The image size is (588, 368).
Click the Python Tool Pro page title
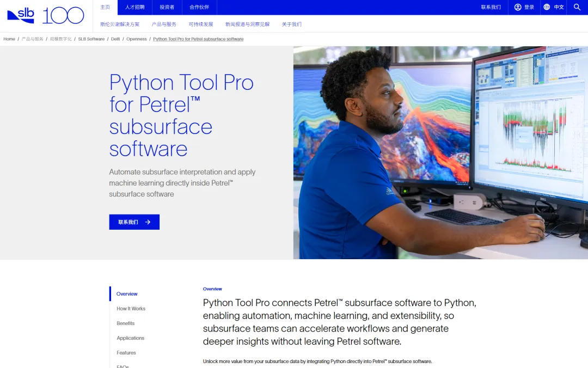pos(181,115)
